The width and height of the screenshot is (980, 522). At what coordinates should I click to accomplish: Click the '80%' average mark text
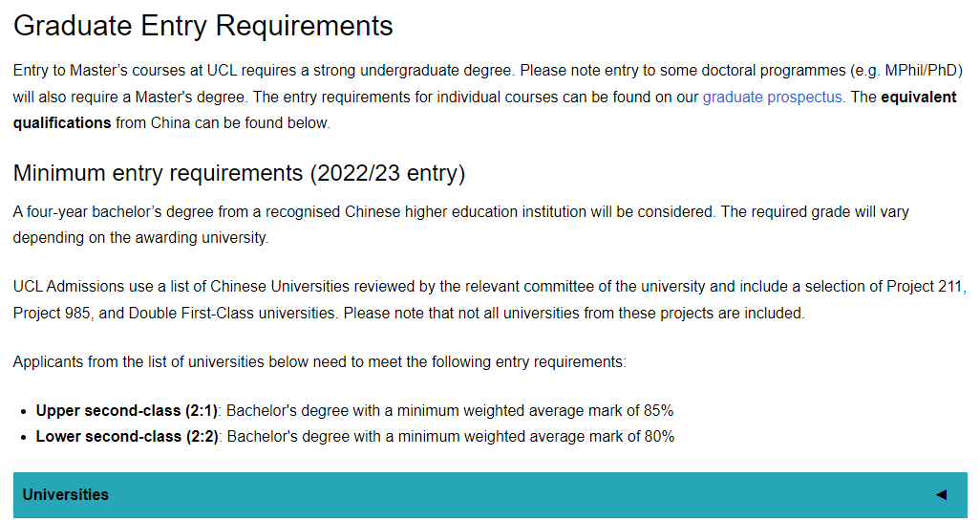pos(658,437)
